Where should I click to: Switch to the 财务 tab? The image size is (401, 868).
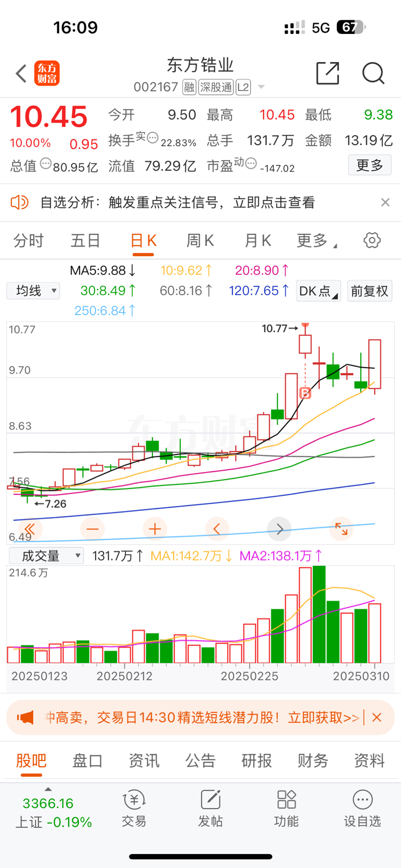point(313,760)
